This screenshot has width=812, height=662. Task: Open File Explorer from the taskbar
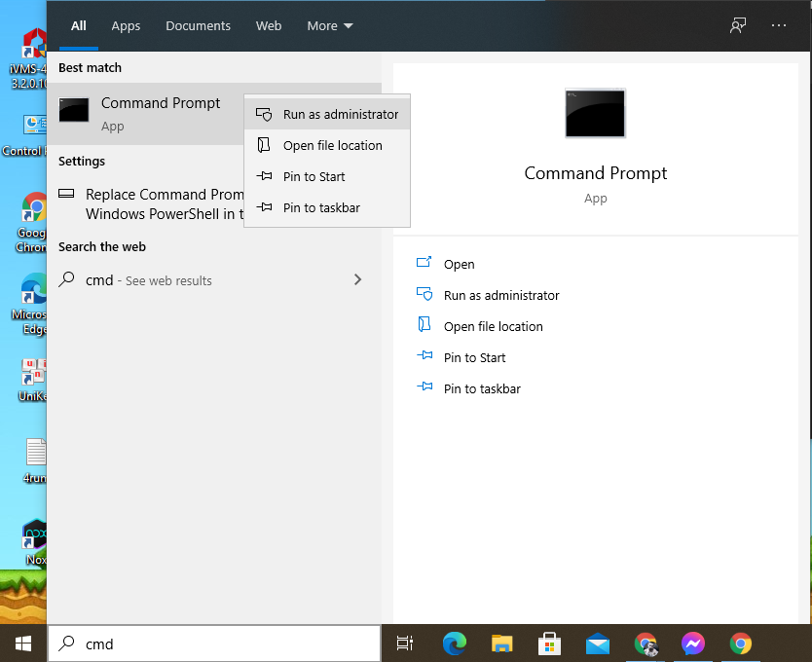pyautogui.click(x=501, y=644)
